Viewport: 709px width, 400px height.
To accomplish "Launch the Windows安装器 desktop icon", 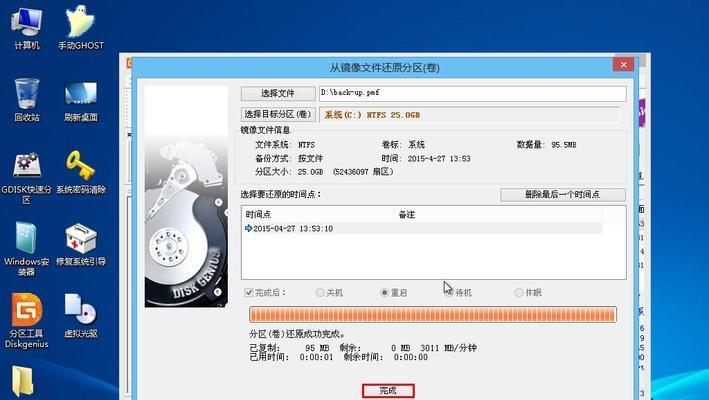I will click(27, 249).
